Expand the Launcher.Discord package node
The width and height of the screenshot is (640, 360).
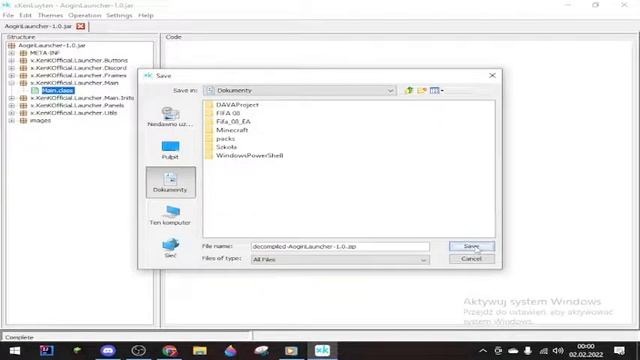pos(11,68)
